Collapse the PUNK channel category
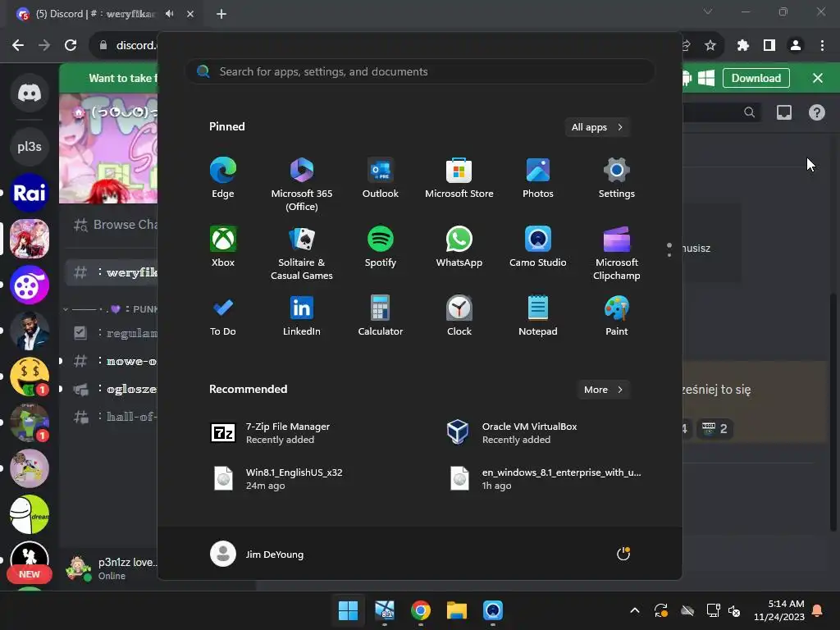The width and height of the screenshot is (840, 630). click(110, 309)
